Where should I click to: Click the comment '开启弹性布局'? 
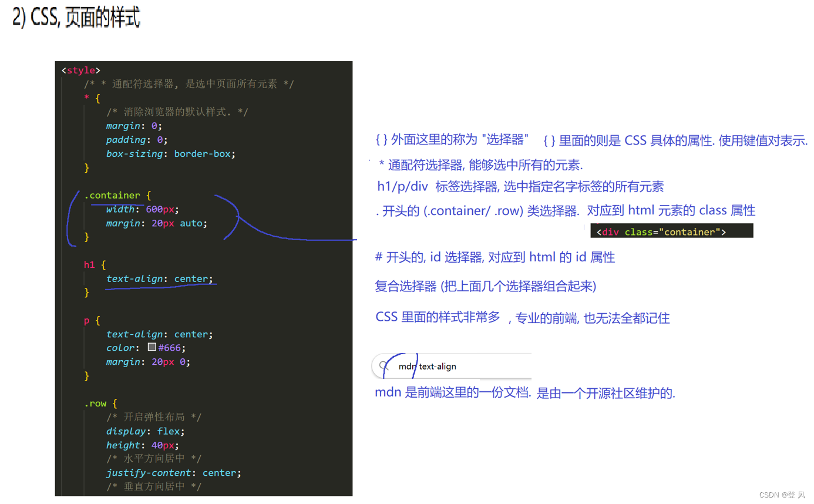(x=154, y=417)
